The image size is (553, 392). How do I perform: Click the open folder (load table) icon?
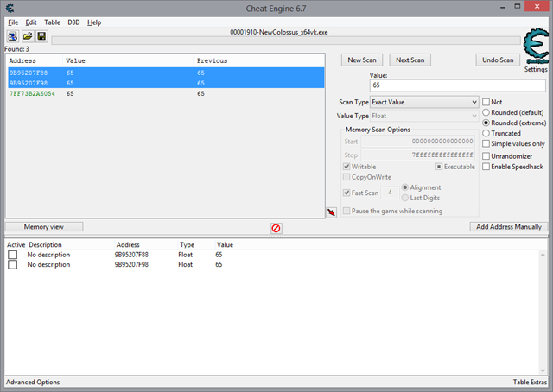coord(28,37)
